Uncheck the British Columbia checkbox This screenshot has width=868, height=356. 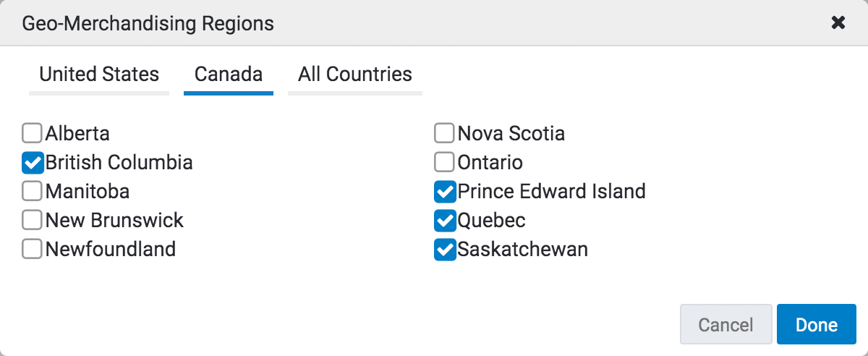(32, 162)
